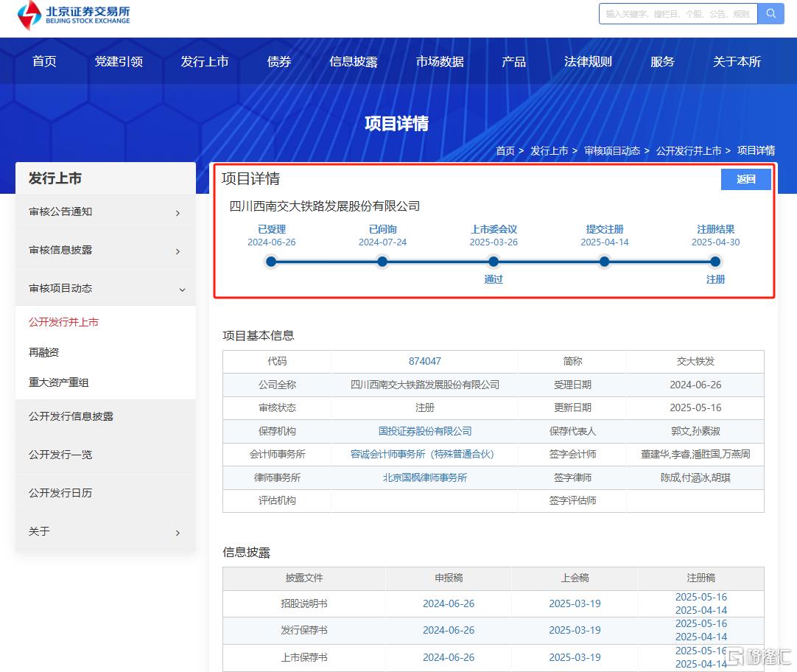This screenshot has width=797, height=672.
Task: Click the 注册 result link under the timeline
Action: (715, 279)
